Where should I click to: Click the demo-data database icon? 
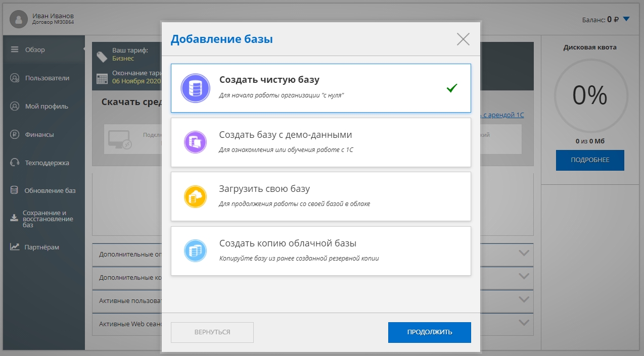[x=195, y=142]
